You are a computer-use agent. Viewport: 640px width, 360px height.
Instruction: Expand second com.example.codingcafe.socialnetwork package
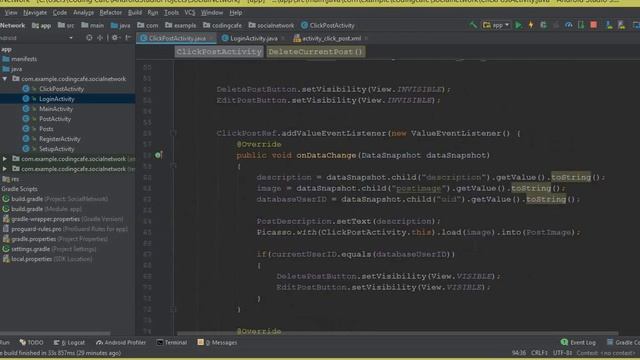4,159
